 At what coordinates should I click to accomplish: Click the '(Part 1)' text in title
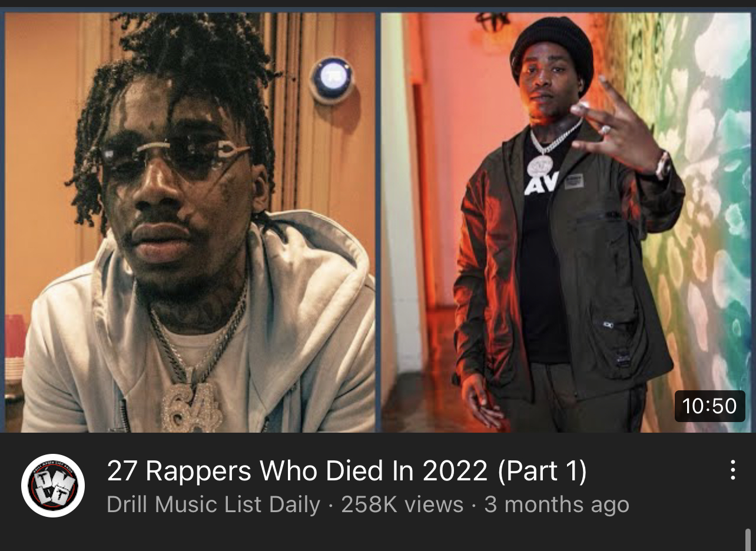click(542, 471)
